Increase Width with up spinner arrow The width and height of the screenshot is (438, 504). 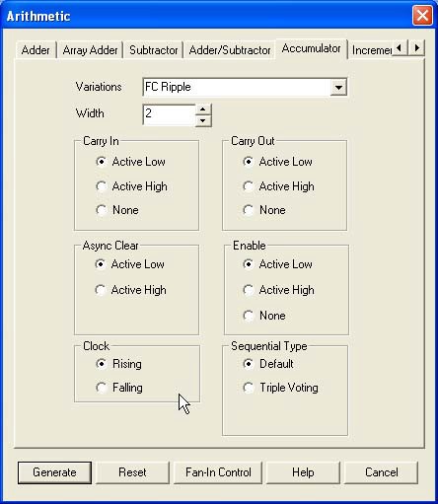tap(203, 109)
